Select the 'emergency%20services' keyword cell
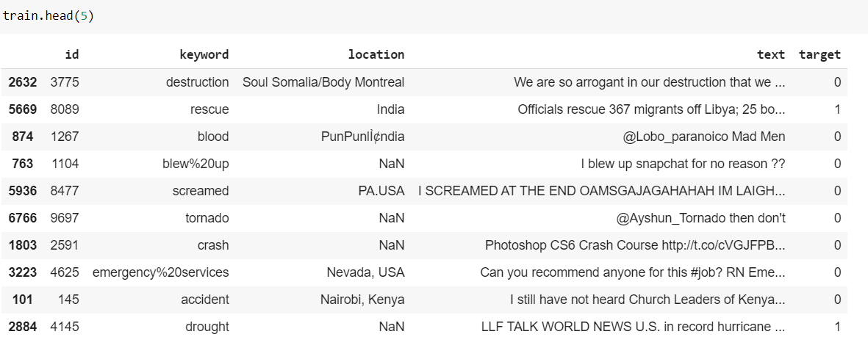This screenshot has height=348, width=868. click(160, 272)
